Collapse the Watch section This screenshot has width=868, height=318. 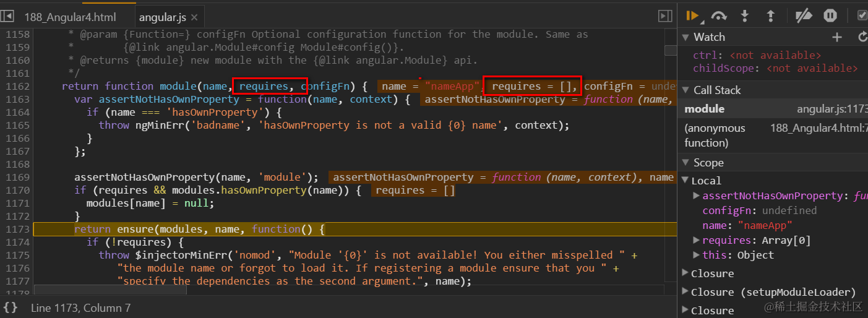tap(685, 37)
